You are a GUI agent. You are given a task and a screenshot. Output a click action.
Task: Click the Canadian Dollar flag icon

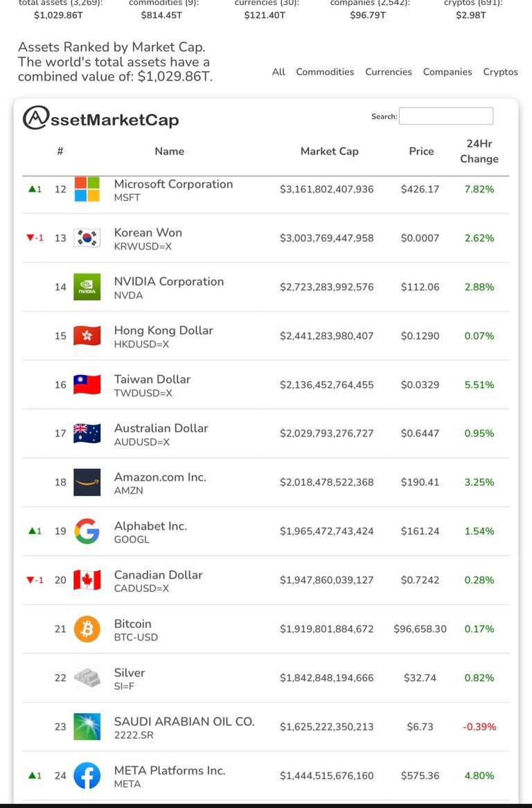87,580
